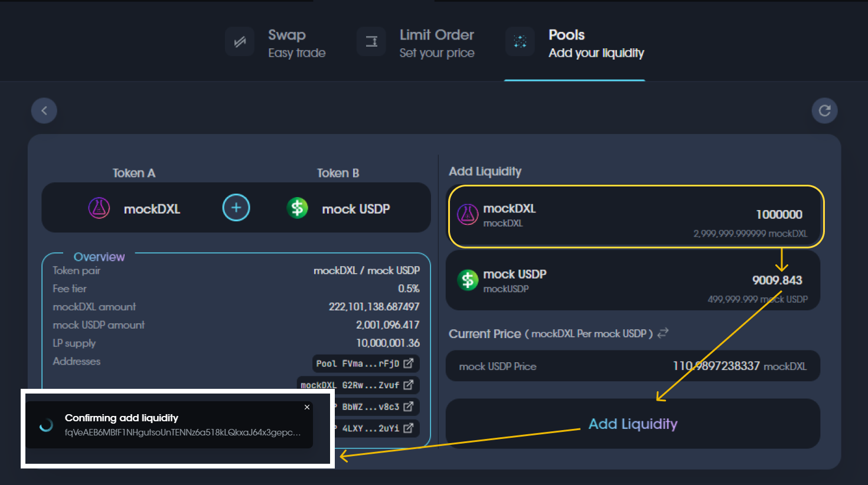Click the swap price direction arrows

pyautogui.click(x=663, y=333)
